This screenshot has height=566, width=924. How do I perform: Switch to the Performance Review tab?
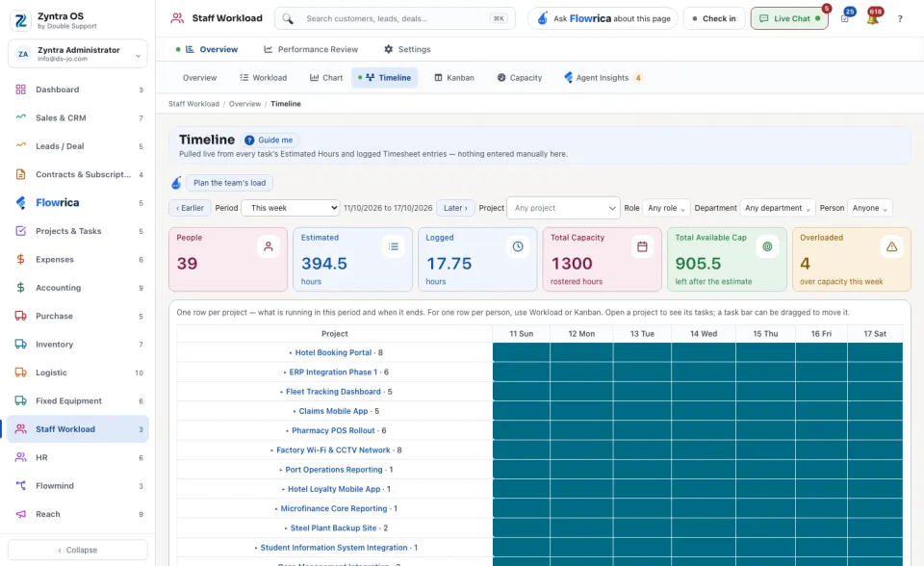(x=311, y=49)
